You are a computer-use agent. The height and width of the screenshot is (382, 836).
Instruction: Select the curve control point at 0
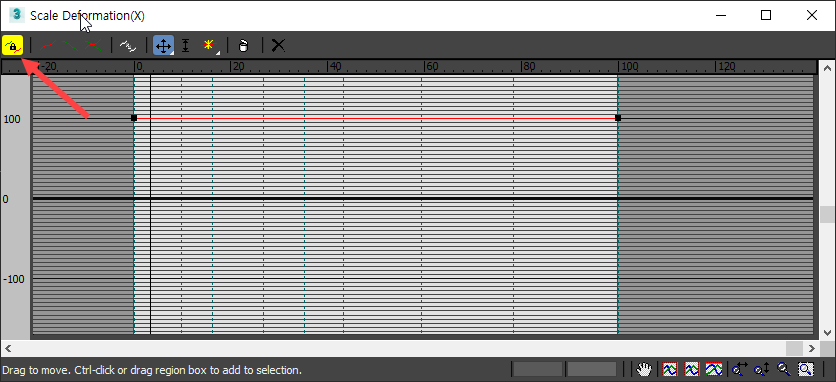point(134,118)
